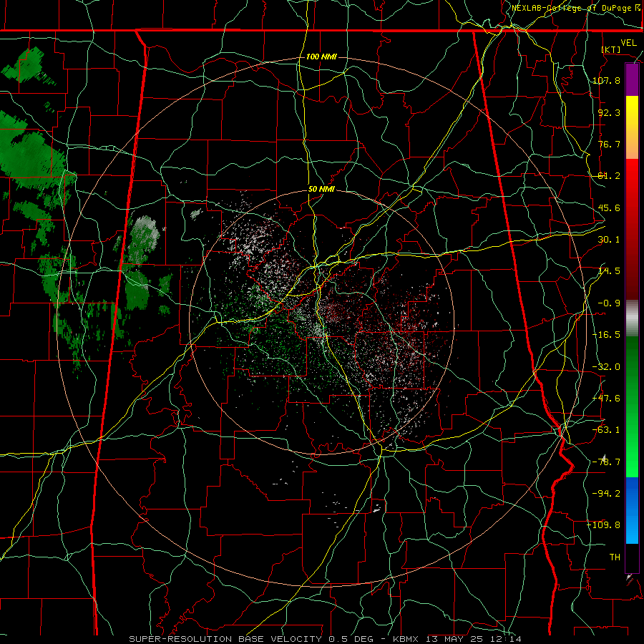
Task: Pick the gray near-zero segment of the color bar
Action: coord(632,318)
